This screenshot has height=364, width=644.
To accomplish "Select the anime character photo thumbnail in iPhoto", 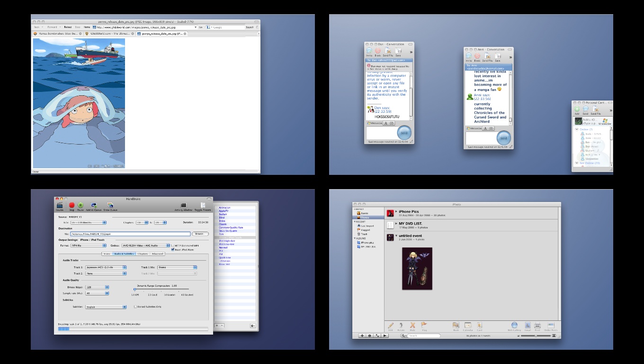I will [417, 268].
